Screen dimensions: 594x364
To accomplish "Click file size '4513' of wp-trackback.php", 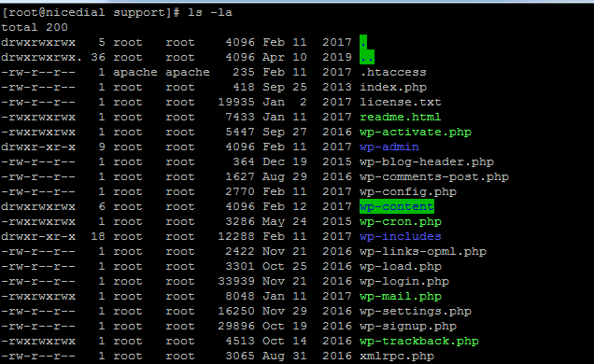I will pyautogui.click(x=240, y=342).
